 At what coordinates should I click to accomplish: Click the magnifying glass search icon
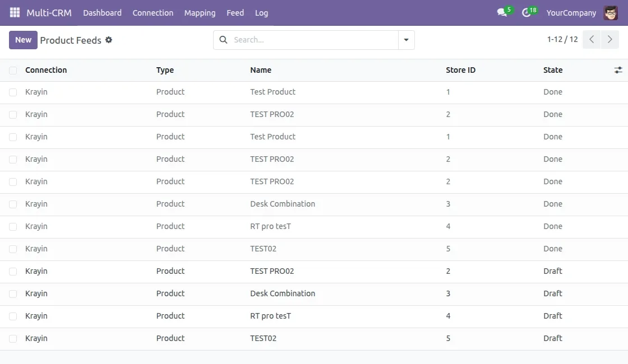coord(223,40)
